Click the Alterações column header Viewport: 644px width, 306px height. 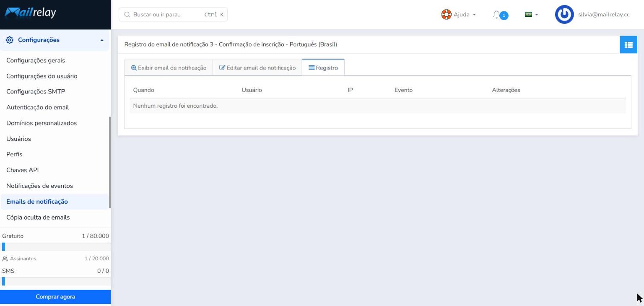506,90
